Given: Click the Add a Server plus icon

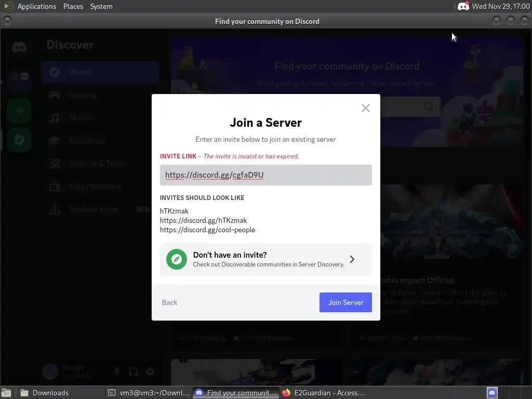Looking at the screenshot, I should [19, 111].
